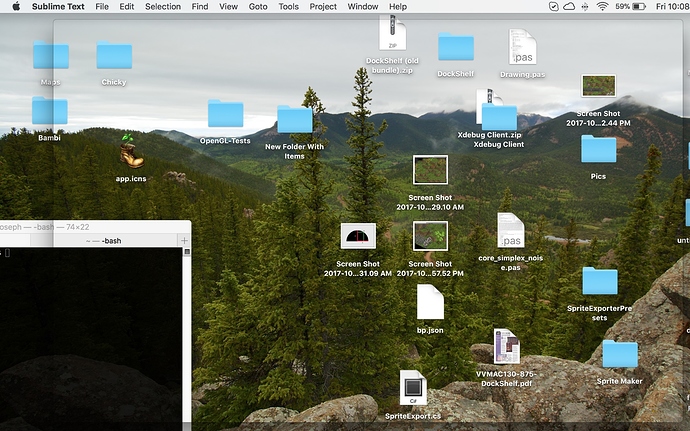The image size is (690, 431).
Task: Open the Apple menu
Action: [x=15, y=7]
